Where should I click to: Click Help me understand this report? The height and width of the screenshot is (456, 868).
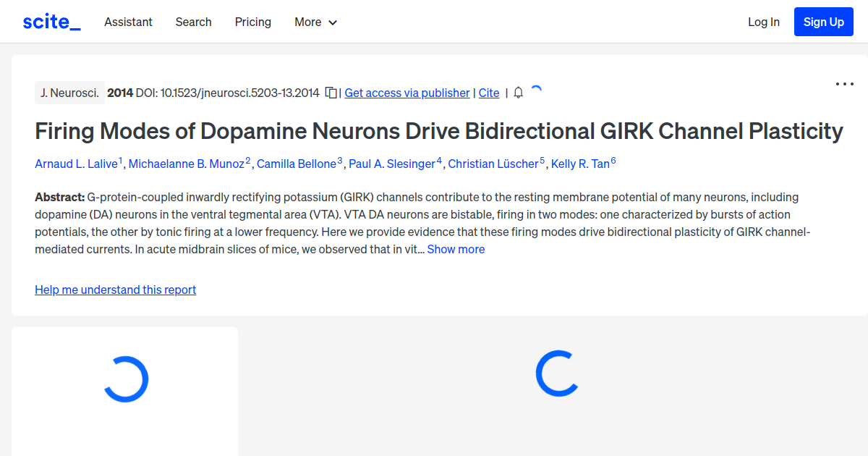pyautogui.click(x=115, y=290)
